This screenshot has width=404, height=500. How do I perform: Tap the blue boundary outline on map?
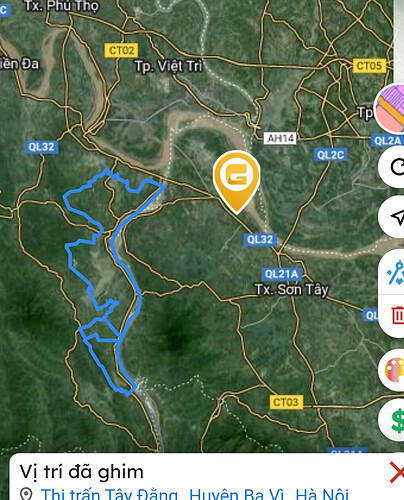tap(140, 293)
